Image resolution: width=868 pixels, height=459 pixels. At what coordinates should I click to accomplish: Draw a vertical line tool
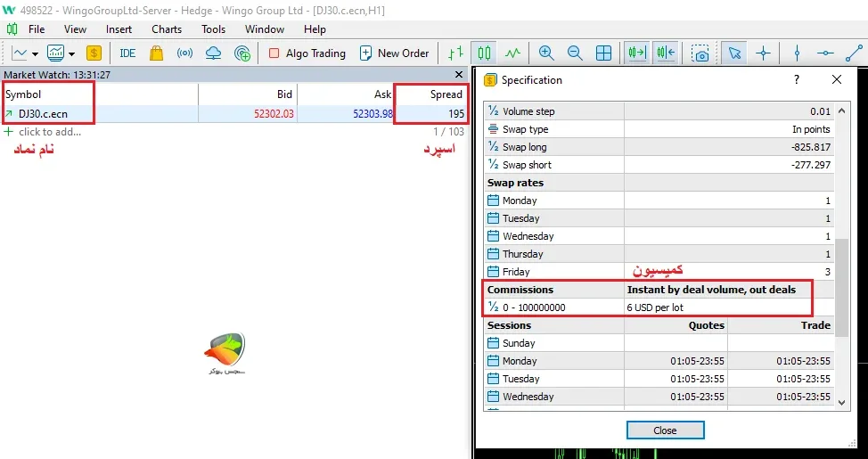[797, 53]
